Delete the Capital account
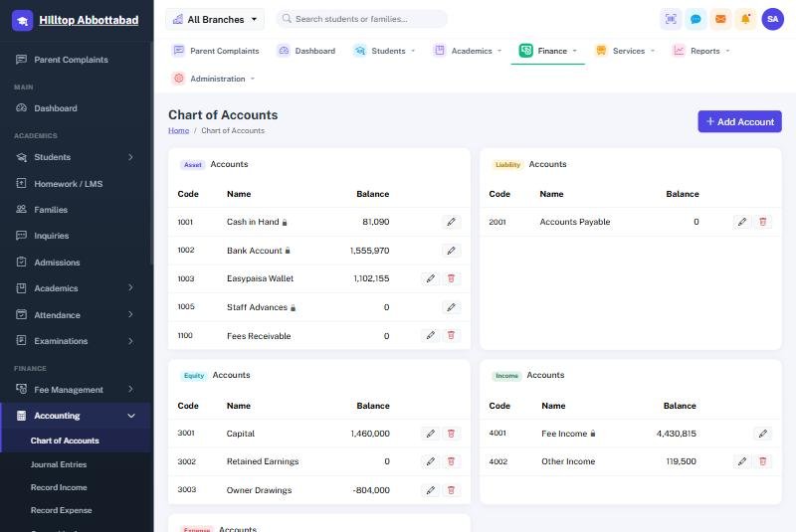The width and height of the screenshot is (796, 532). [x=451, y=434]
